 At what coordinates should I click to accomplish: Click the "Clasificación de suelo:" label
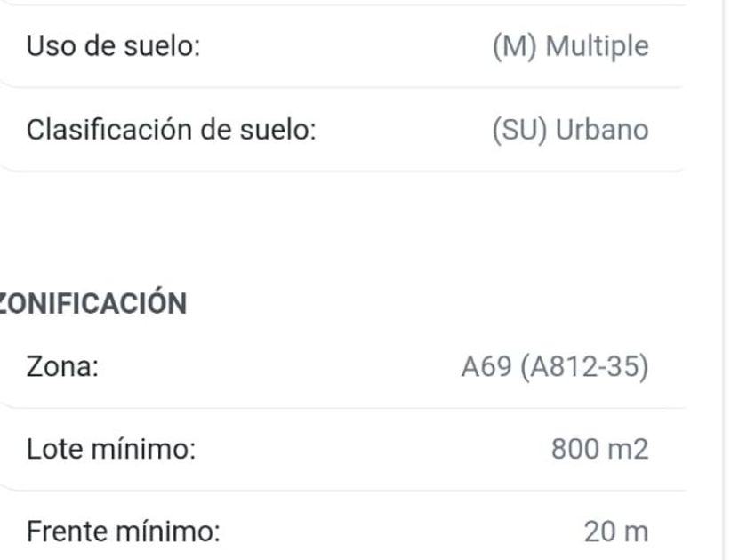(172, 129)
